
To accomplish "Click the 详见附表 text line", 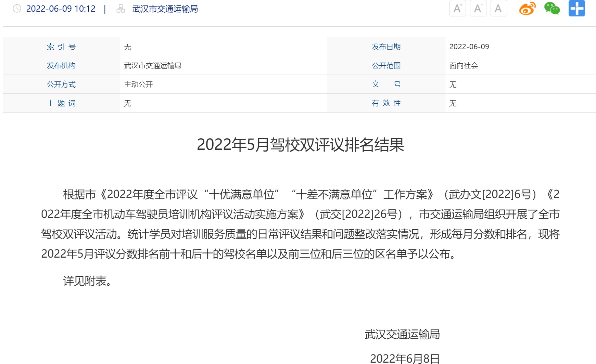I will [87, 281].
